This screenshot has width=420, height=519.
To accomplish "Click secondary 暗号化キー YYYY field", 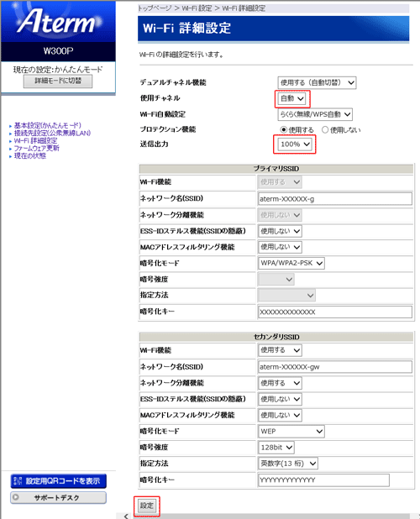I will 323,480.
